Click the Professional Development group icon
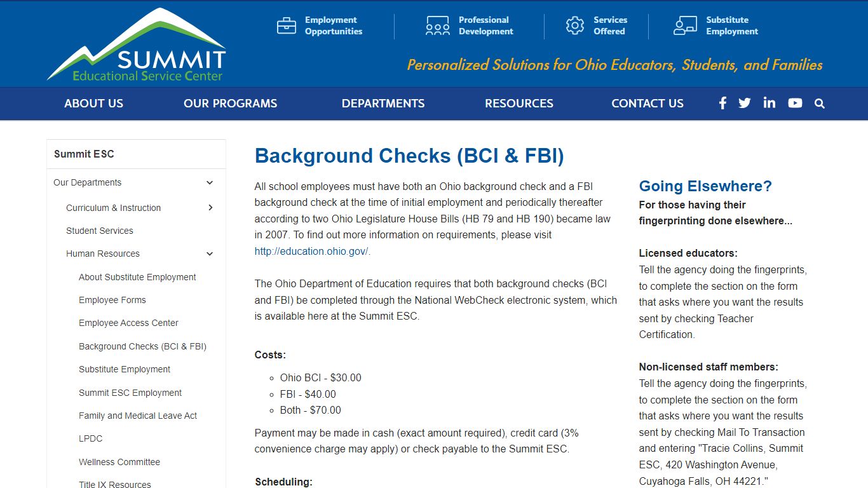This screenshot has width=868, height=488. 438,26
